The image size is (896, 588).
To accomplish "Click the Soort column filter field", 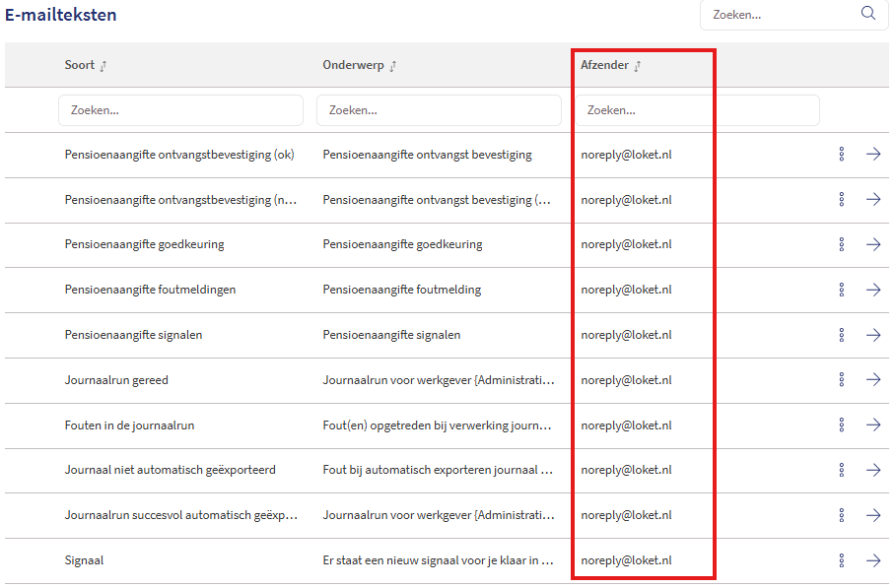I will (x=180, y=110).
